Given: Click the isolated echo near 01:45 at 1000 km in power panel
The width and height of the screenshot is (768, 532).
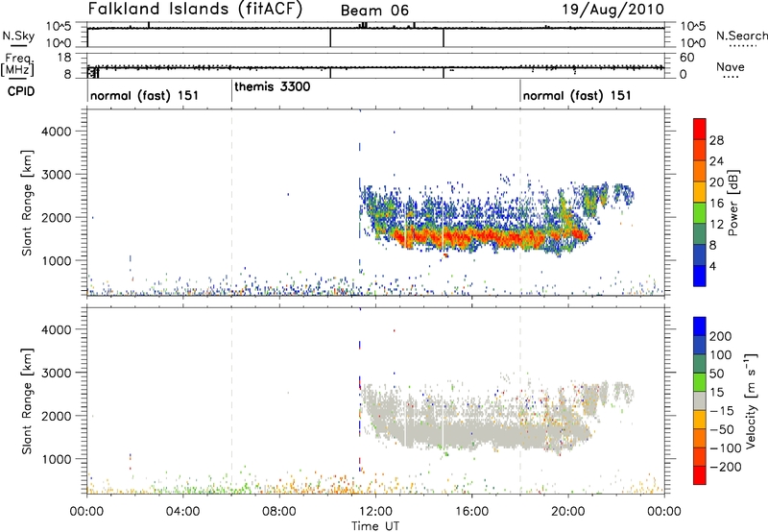Looking at the screenshot, I should [x=131, y=258].
